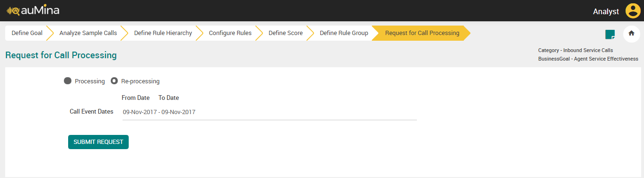Select the Processing radio button
Screen dimensions: 644x178
click(67, 81)
